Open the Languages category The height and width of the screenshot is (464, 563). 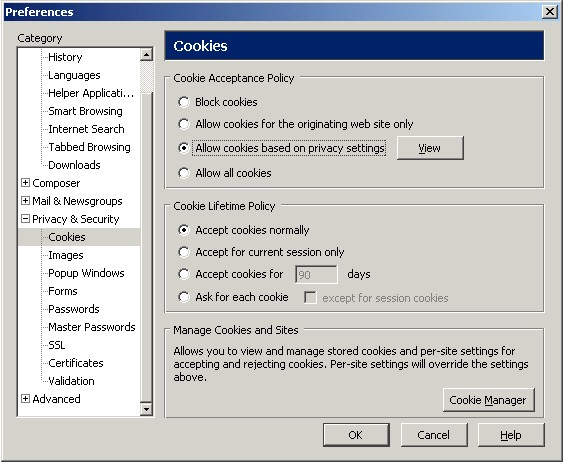(74, 75)
